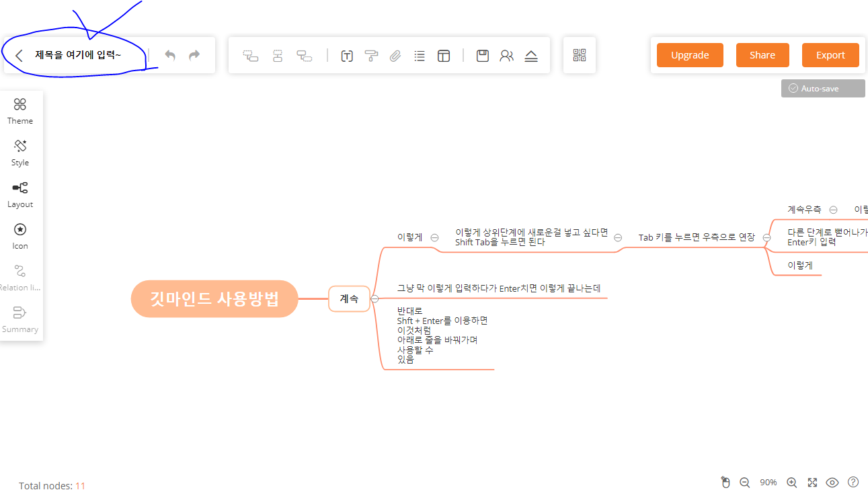Select Summary tool in sidebar
This screenshot has height=492, width=868.
click(x=20, y=319)
